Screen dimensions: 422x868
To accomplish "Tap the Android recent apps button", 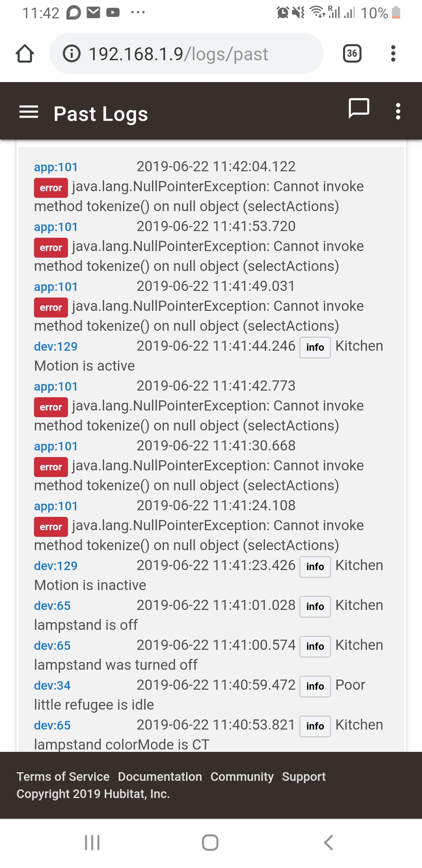I will [92, 843].
